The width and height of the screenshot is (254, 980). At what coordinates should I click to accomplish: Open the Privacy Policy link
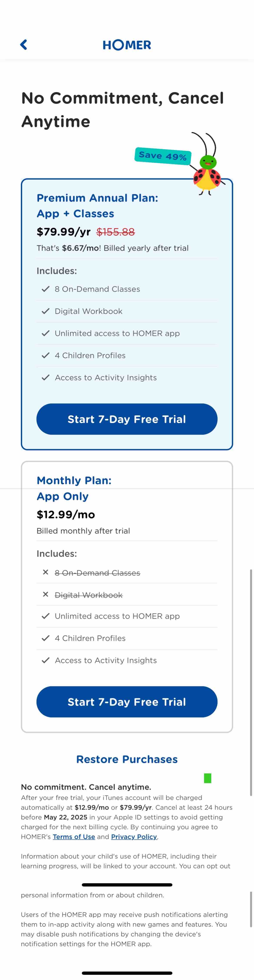(134, 837)
